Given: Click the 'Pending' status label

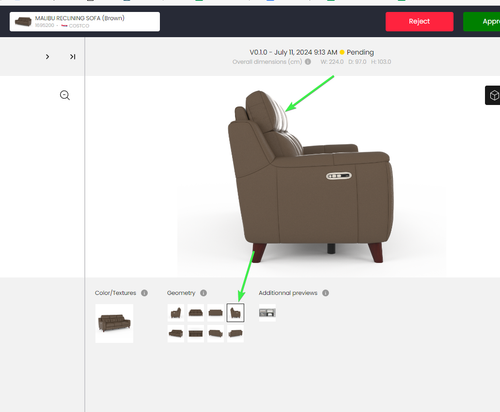Looking at the screenshot, I should coord(360,52).
